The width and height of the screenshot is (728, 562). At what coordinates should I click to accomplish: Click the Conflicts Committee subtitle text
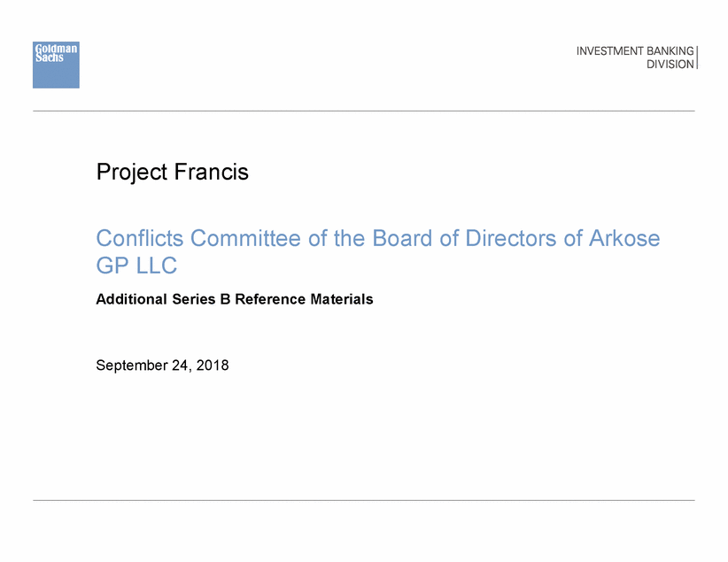tap(377, 238)
